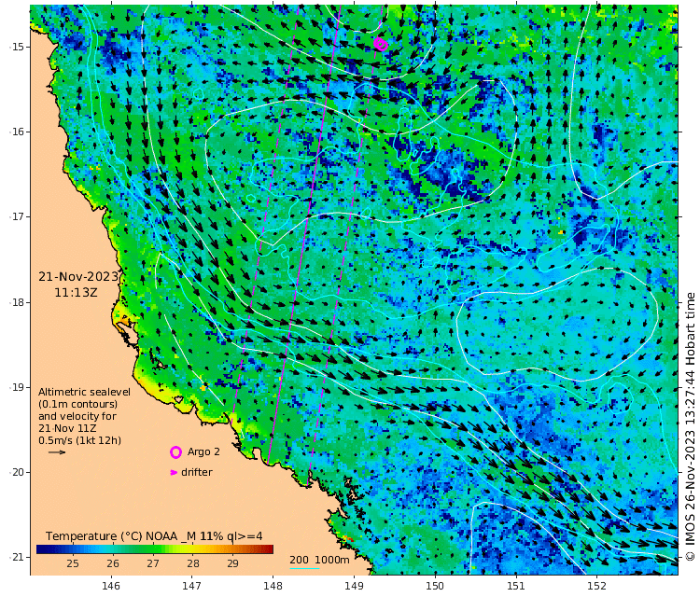Click the '(0.1m contours)' text
This screenshot has height=597, width=700.
[78, 404]
